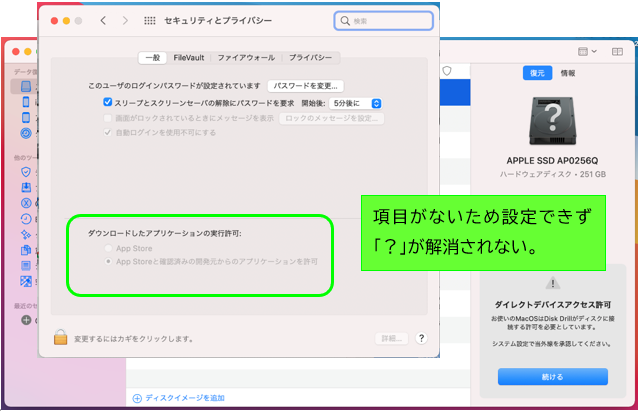The width and height of the screenshot is (641, 411).
Task: Select the 復元 tab in Disk Drill
Action: pyautogui.click(x=537, y=73)
